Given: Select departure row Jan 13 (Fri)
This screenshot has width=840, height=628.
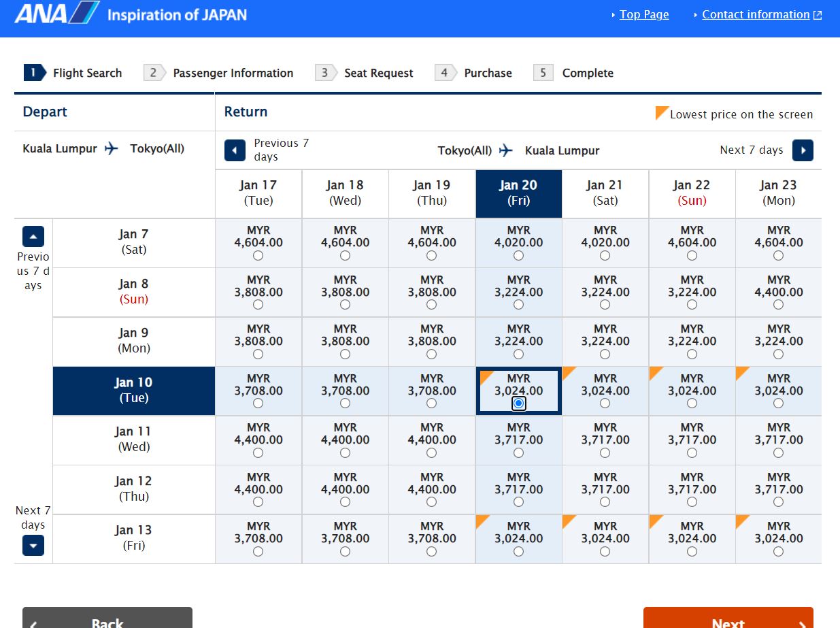Looking at the screenshot, I should click(134, 538).
